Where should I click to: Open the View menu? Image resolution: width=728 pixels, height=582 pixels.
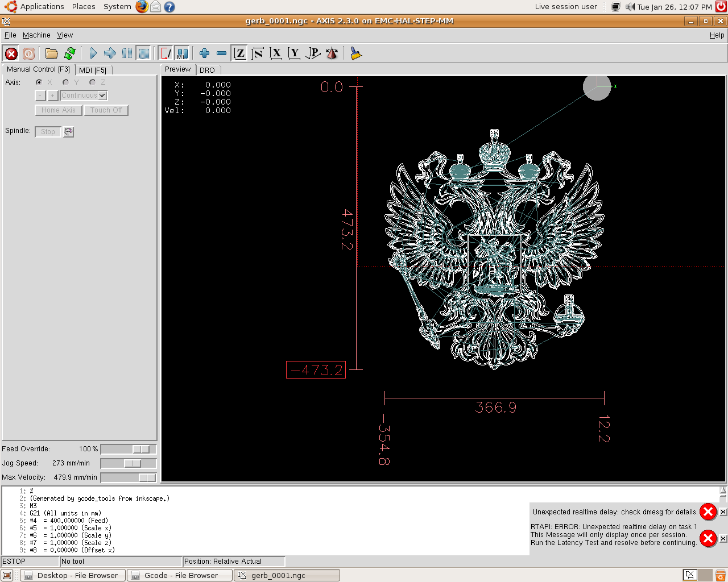(x=65, y=35)
